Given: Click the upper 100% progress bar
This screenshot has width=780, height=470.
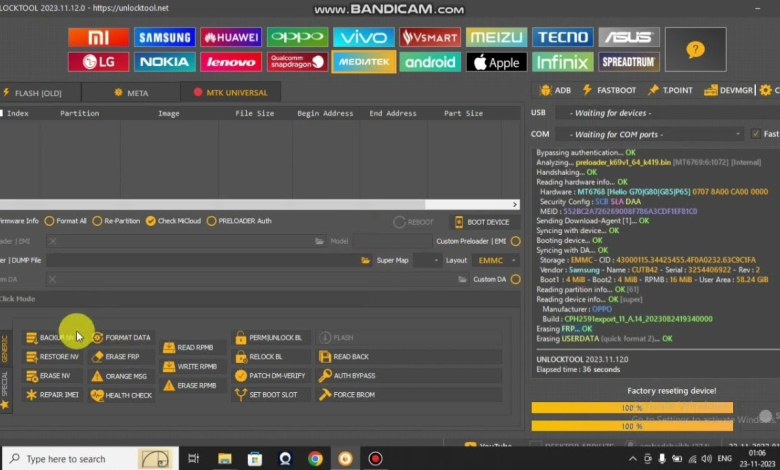Looking at the screenshot, I should [x=632, y=408].
